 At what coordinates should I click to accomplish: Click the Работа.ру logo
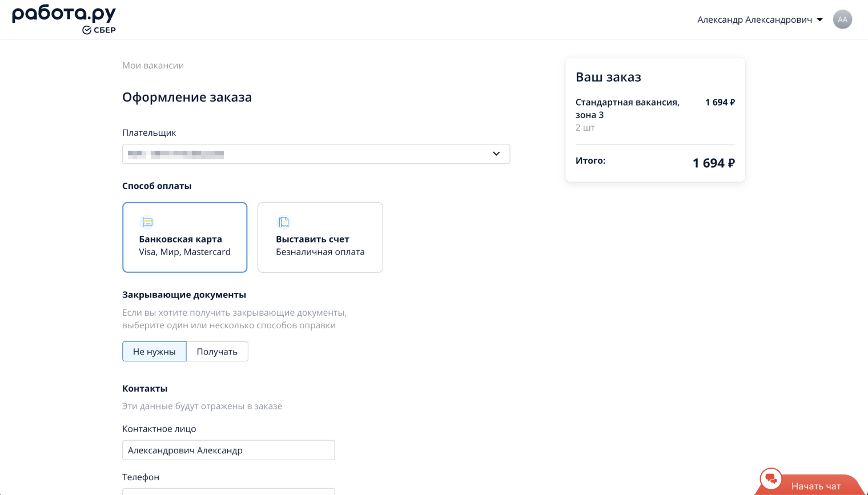pyautogui.click(x=63, y=15)
